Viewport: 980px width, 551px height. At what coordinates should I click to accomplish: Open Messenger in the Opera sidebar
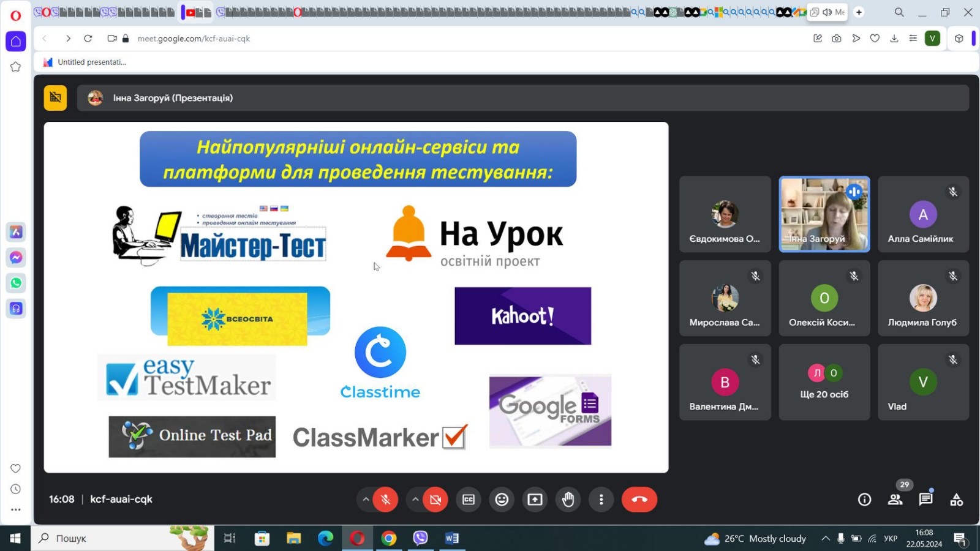(x=16, y=258)
